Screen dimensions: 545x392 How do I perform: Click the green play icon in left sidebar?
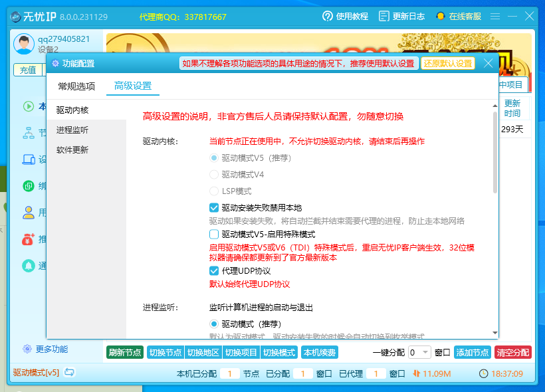point(29,106)
